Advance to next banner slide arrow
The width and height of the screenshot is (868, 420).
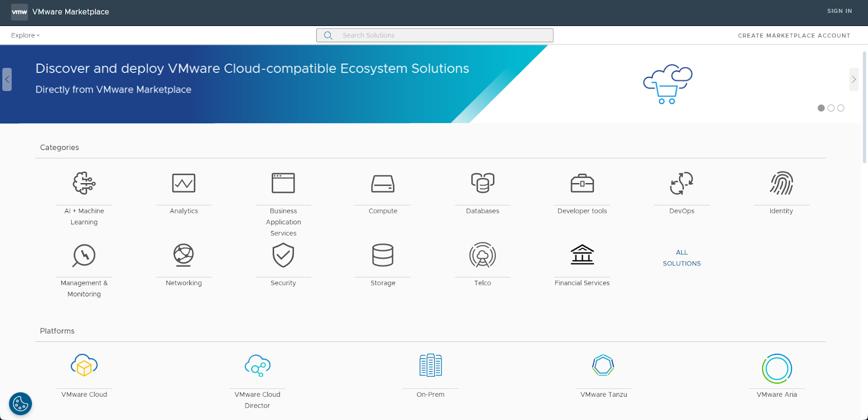tap(854, 79)
